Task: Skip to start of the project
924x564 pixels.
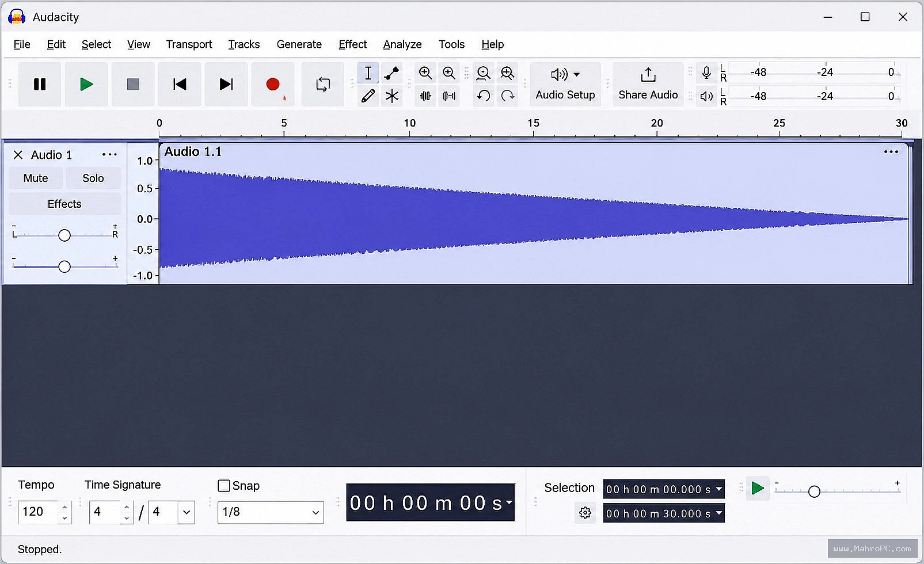Action: (180, 85)
